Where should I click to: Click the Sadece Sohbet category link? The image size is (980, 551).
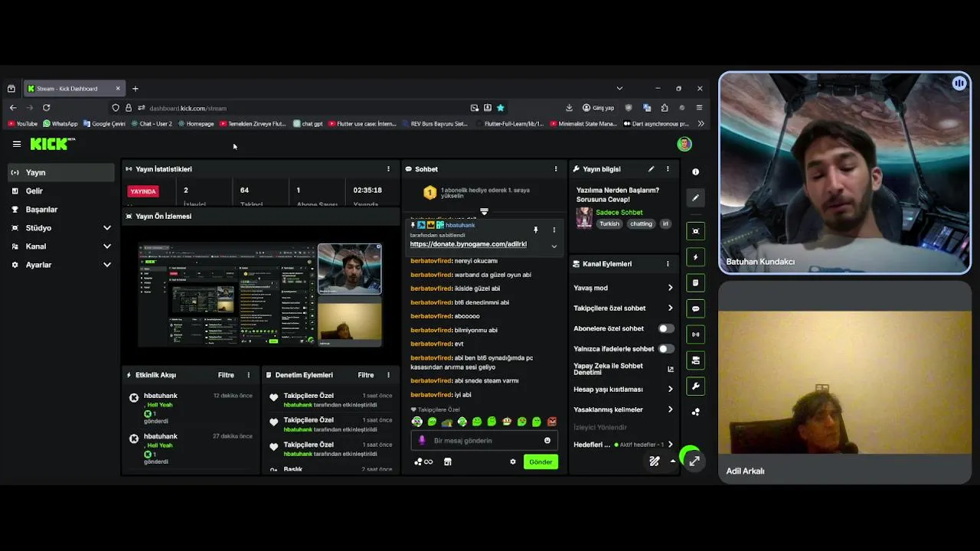[x=619, y=213]
